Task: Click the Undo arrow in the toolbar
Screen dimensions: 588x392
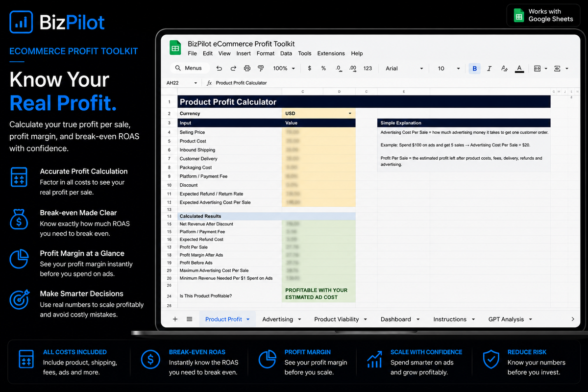Action: point(219,69)
